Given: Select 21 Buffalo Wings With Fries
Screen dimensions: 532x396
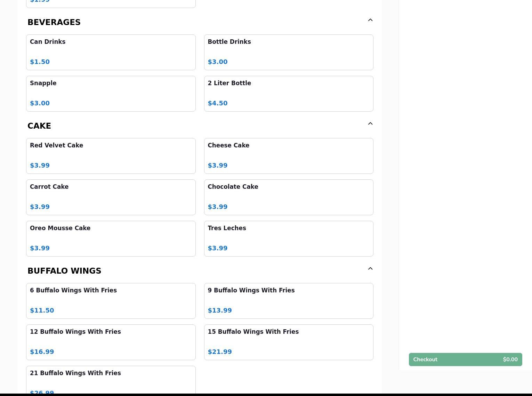Looking at the screenshot, I should tap(111, 380).
